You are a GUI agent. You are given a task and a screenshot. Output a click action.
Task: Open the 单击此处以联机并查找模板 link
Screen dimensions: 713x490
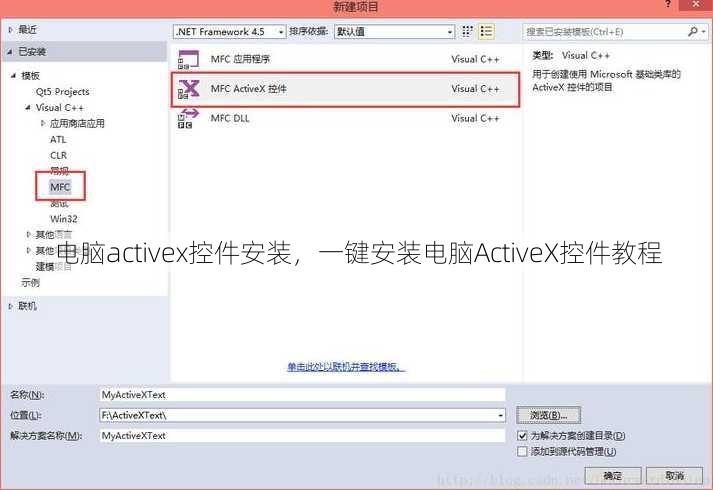pyautogui.click(x=346, y=366)
